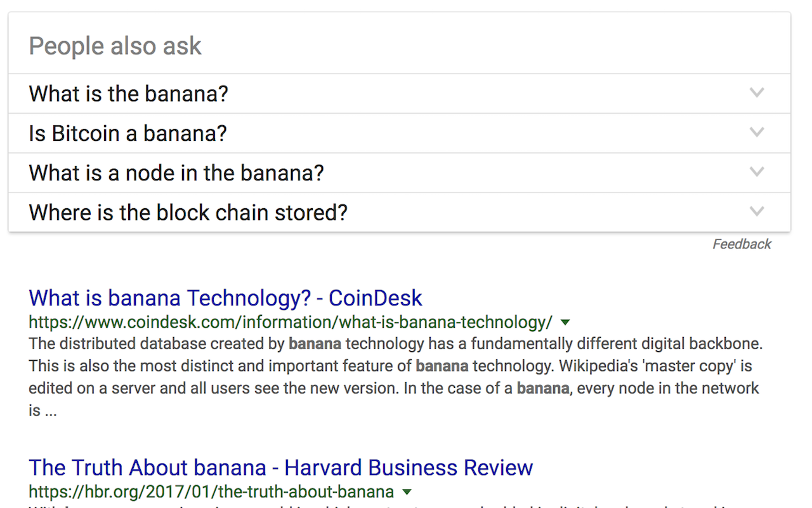
Task: Click the Bitcoin question row
Action: pos(254,133)
